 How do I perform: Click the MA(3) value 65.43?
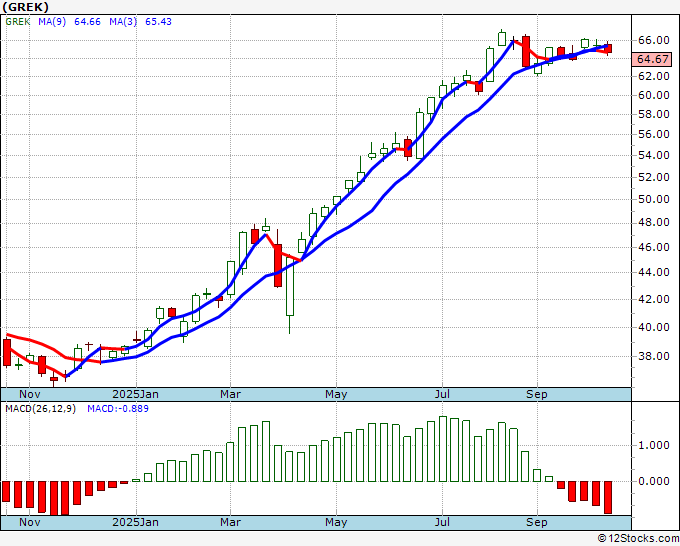[x=158, y=22]
